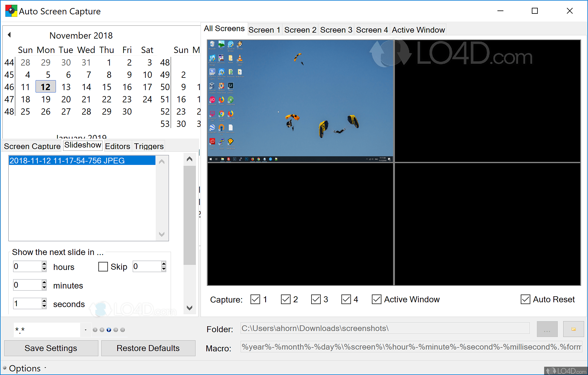Expand the Options menu arrow
Viewport: 588px width, 375px height.
coord(45,368)
